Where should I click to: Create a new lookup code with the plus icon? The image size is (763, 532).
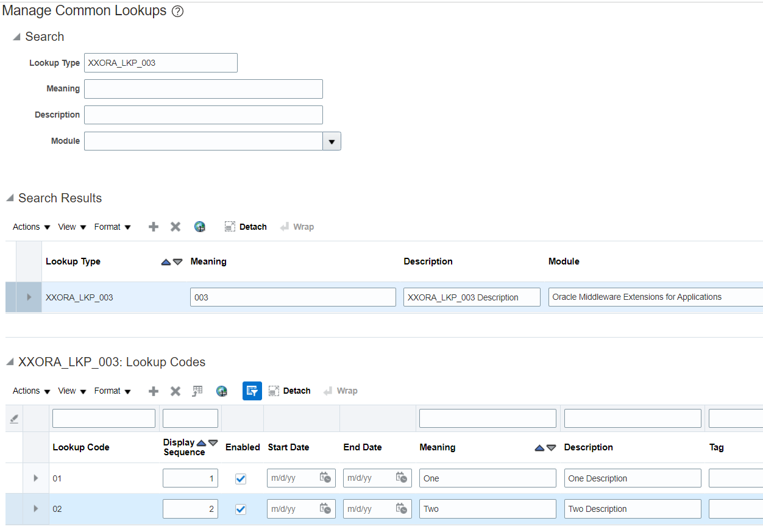click(x=153, y=391)
